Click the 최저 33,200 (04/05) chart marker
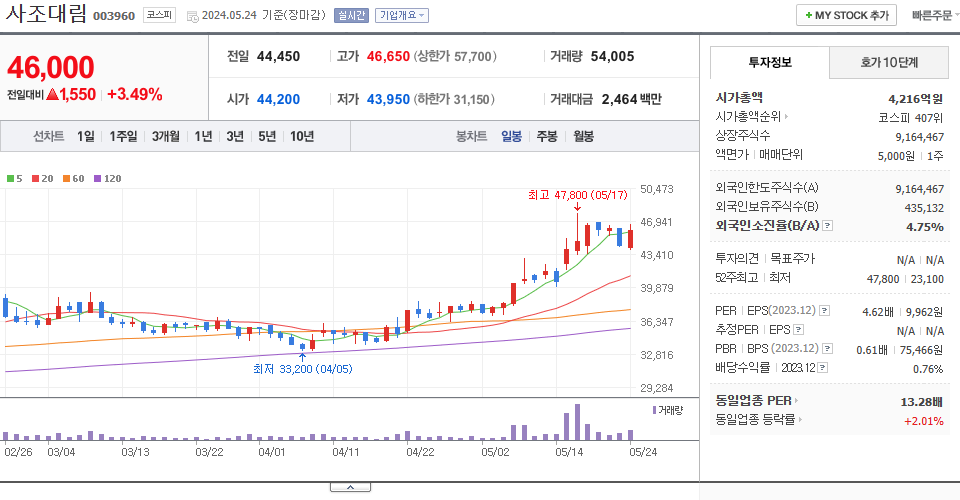Viewport: 960px width, 500px height. click(x=302, y=369)
